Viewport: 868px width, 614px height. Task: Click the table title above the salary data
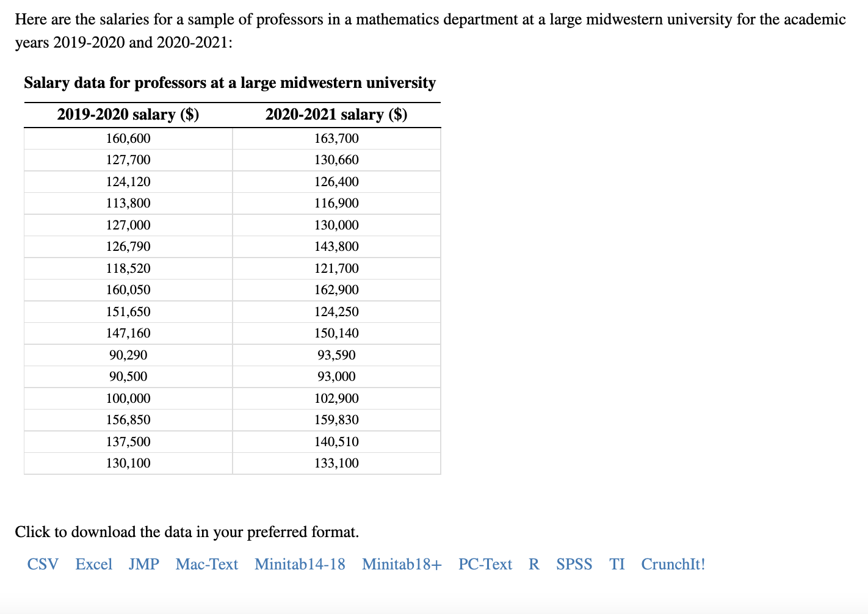[230, 83]
